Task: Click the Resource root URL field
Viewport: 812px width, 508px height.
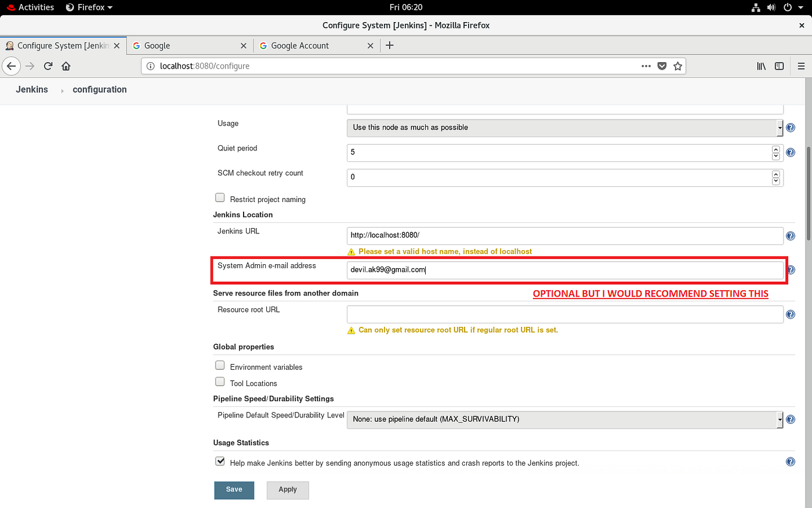Action: click(x=565, y=315)
